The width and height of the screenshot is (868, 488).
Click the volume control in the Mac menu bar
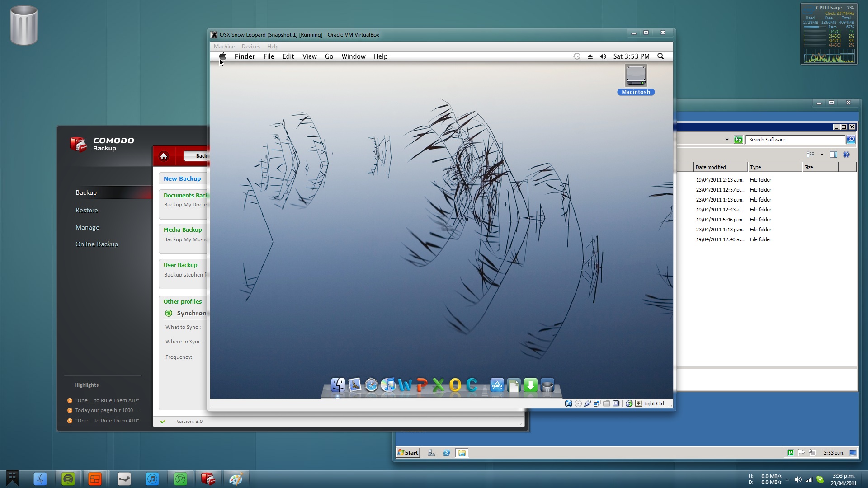603,56
